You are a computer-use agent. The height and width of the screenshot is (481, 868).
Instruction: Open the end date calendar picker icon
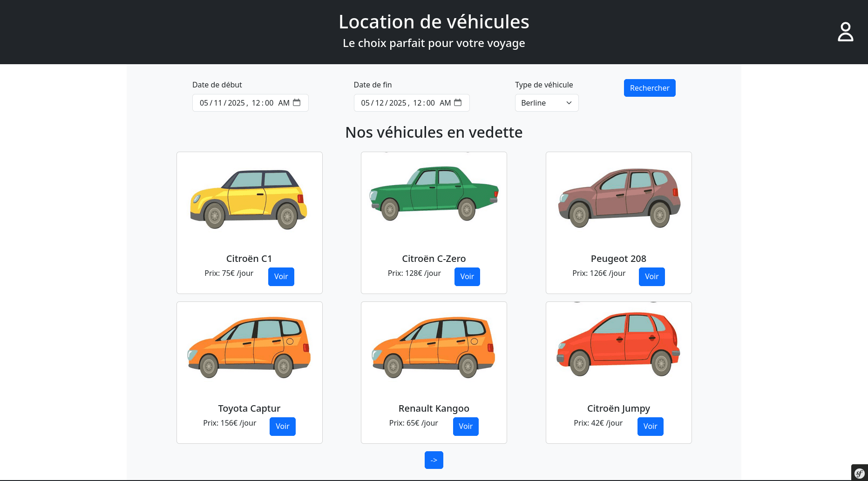(458, 102)
